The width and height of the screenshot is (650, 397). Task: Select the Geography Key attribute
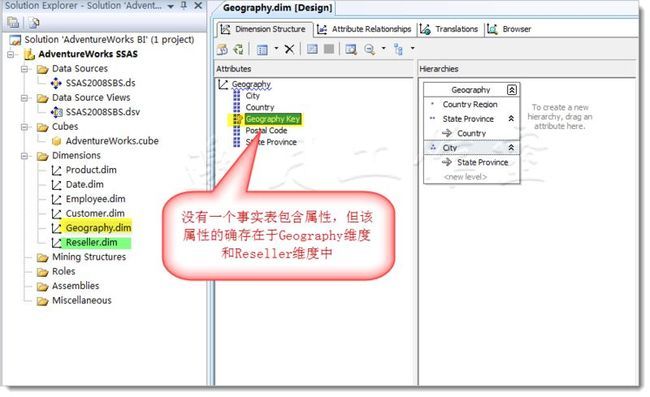point(273,119)
